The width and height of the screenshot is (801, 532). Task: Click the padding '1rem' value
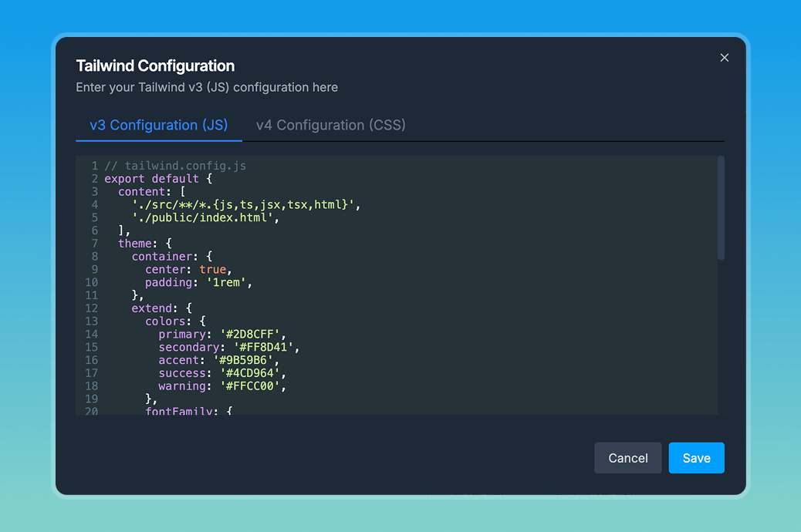tap(226, 282)
